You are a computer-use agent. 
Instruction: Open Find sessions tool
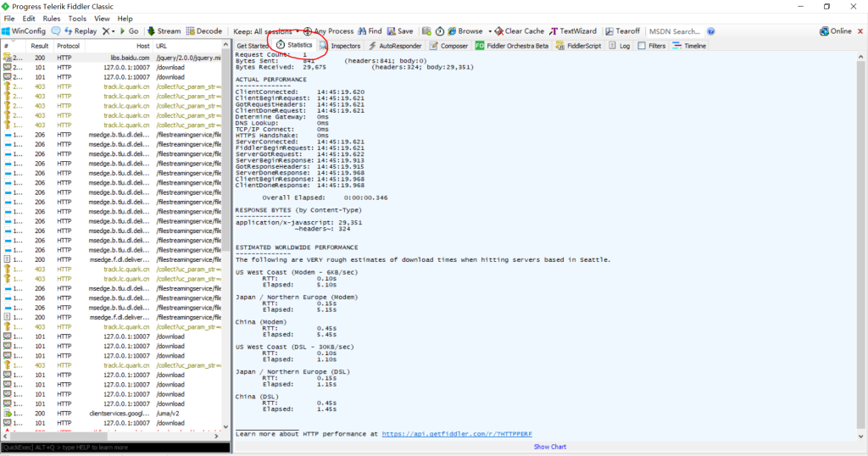[x=370, y=31]
